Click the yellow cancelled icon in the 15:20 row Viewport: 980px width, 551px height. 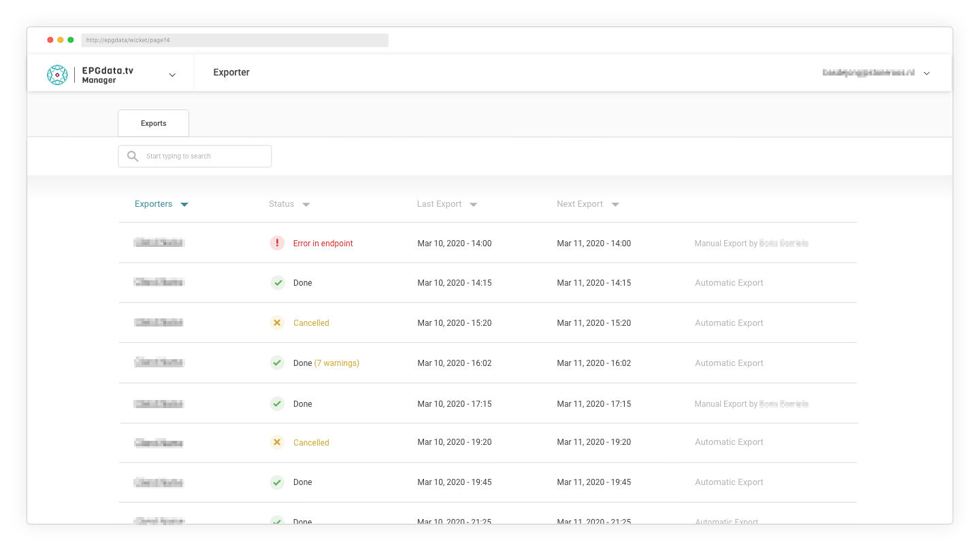coord(277,322)
